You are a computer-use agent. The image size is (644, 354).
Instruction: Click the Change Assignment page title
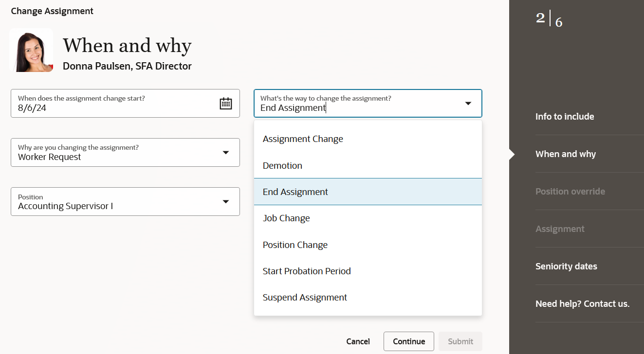pos(52,11)
